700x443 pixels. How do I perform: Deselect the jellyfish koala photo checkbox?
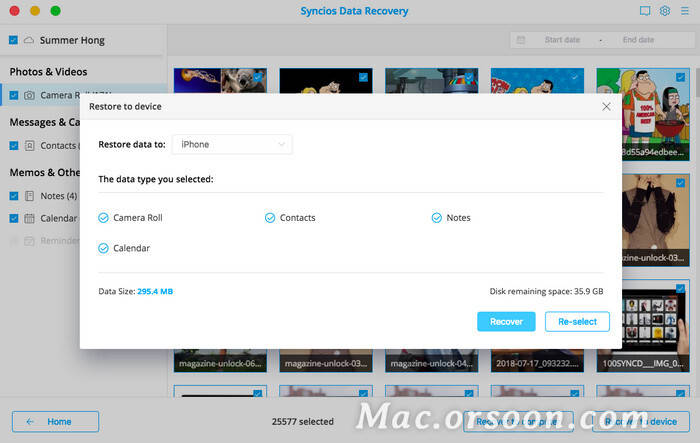click(258, 77)
